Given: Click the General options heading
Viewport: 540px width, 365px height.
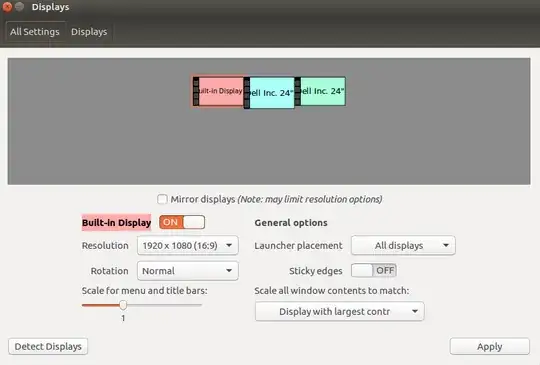Looking at the screenshot, I should click(x=291, y=223).
